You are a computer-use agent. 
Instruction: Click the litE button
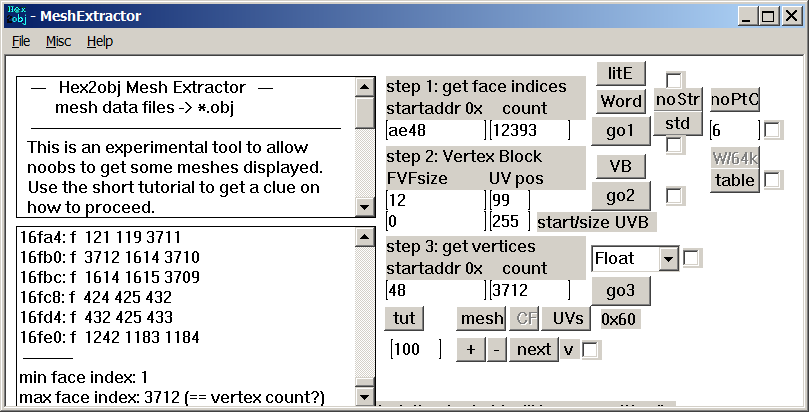click(x=621, y=73)
